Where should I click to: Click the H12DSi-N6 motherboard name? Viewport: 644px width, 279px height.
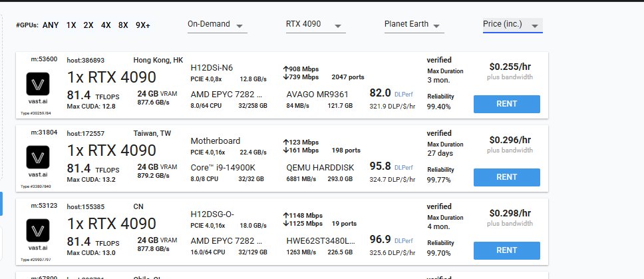212,68
